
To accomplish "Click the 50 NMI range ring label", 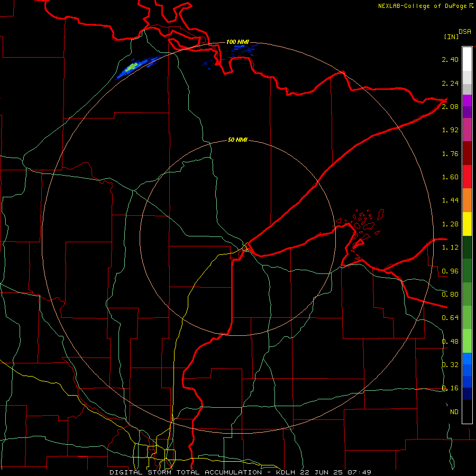I will click(237, 140).
